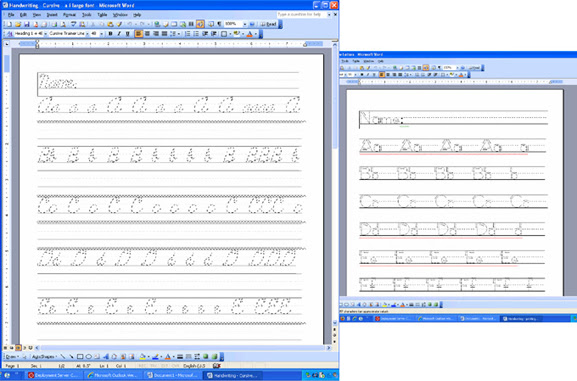Click the Columns icon in Standard toolbar
Screen dimensions: 577x381
coord(191,24)
